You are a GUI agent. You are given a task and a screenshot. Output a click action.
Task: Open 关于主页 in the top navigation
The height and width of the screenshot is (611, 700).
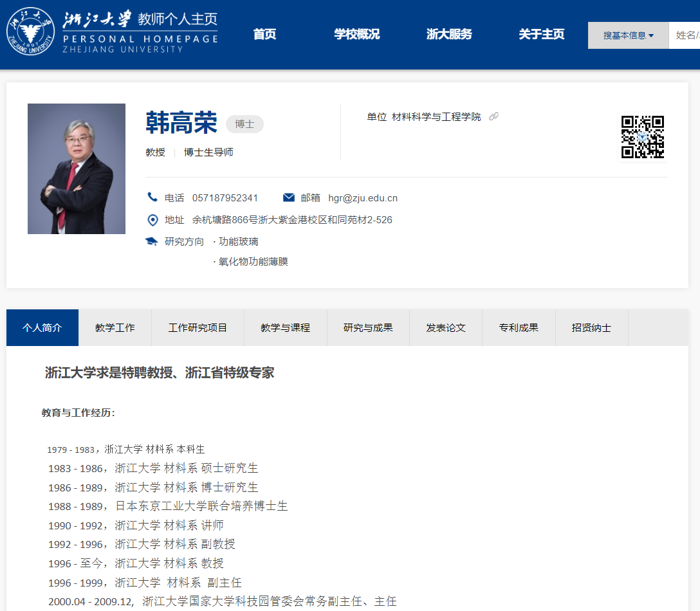(541, 34)
